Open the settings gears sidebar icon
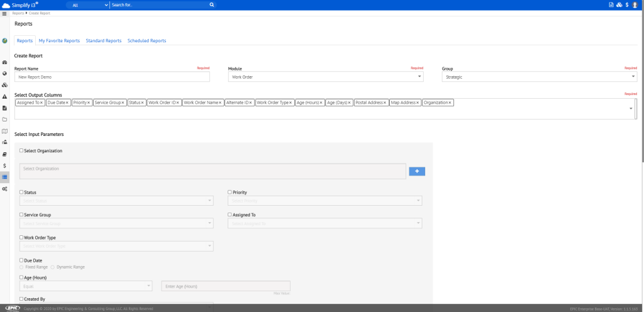The image size is (644, 312). click(x=4, y=189)
